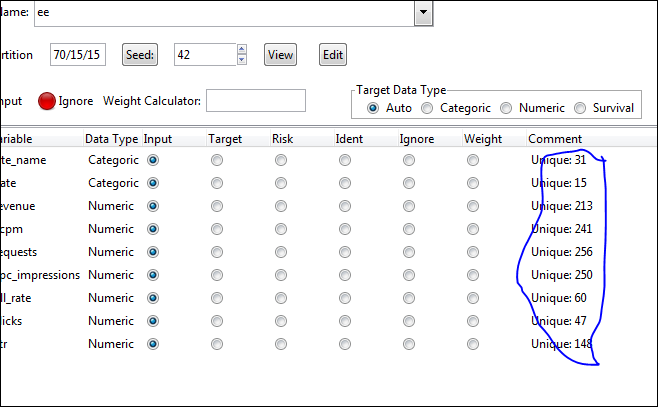Mark first row variable as Ident
This screenshot has width=658, height=407.
click(x=344, y=160)
